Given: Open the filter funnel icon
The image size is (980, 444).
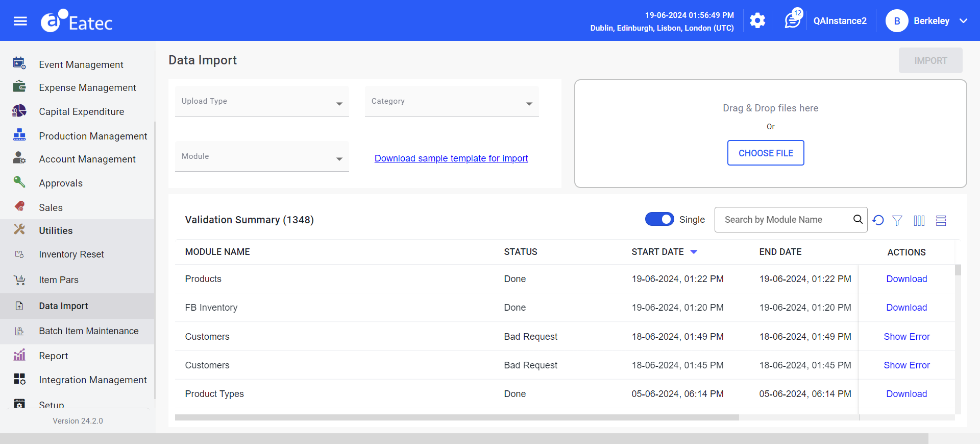Looking at the screenshot, I should (897, 220).
